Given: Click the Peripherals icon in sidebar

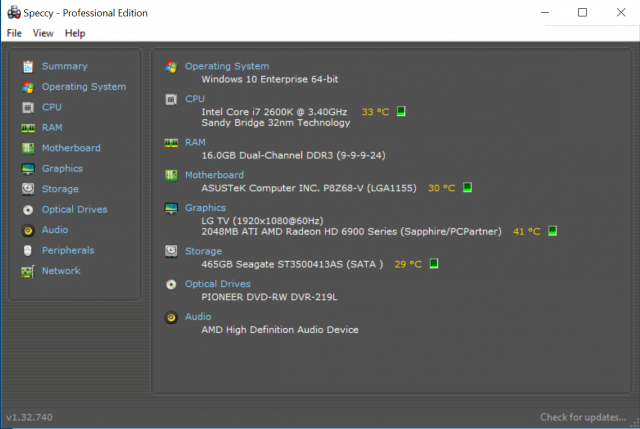Looking at the screenshot, I should coord(28,250).
